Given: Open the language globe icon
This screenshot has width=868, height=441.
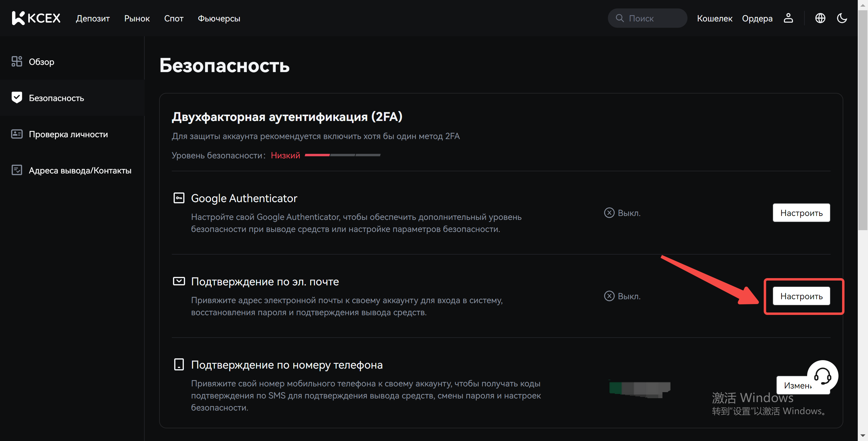Looking at the screenshot, I should tap(820, 18).
